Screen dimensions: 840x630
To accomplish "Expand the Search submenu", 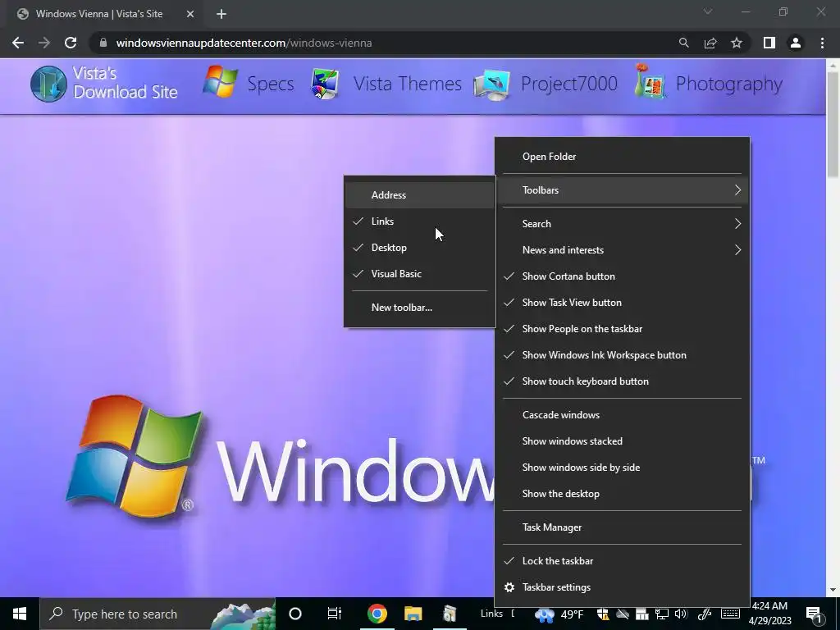I will [622, 224].
